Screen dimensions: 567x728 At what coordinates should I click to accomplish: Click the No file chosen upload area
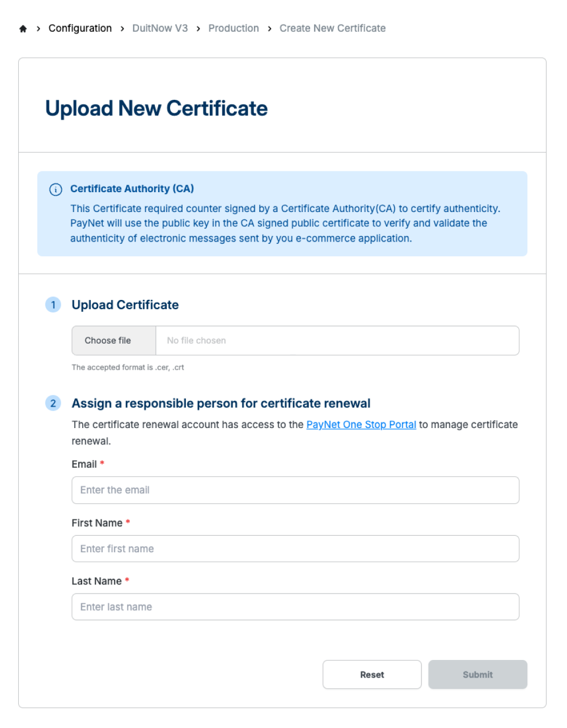337,341
